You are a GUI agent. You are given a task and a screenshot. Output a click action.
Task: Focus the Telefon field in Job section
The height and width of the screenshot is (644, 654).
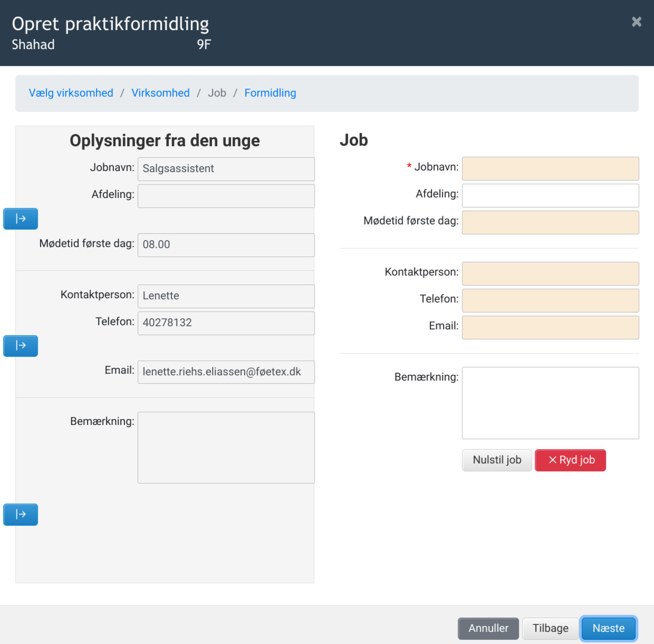pos(550,300)
